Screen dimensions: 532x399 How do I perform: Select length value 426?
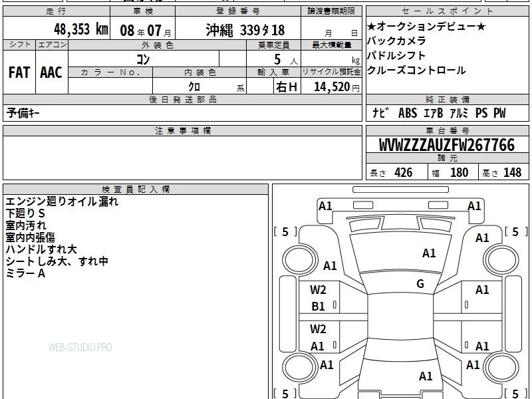[x=404, y=172]
